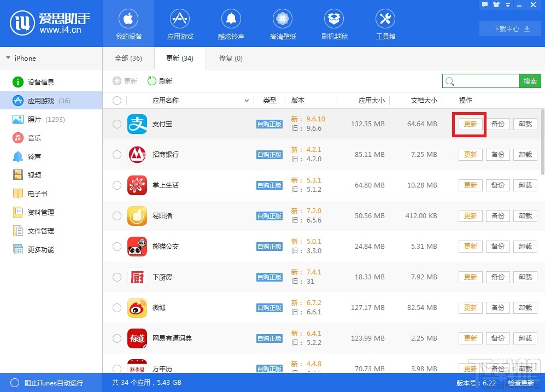Viewport: 545px width, 392px height.
Task: Select the 微博 row checkbox
Action: point(117,308)
